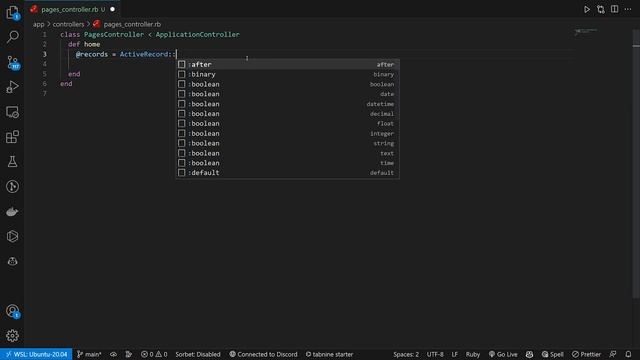Viewport: 640px width, 360px height.
Task: Open the Search view
Action: 12,37
